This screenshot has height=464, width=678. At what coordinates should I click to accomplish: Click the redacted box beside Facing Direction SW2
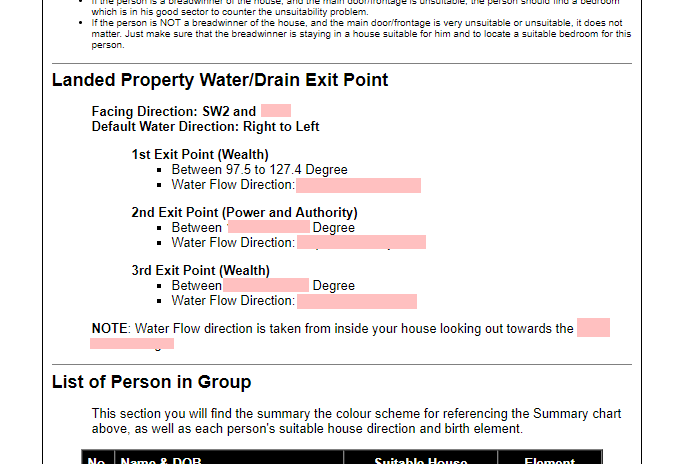[x=275, y=111]
